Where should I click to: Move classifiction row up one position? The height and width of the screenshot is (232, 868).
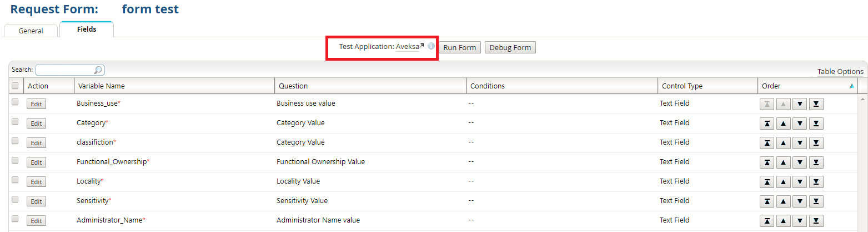click(782, 143)
